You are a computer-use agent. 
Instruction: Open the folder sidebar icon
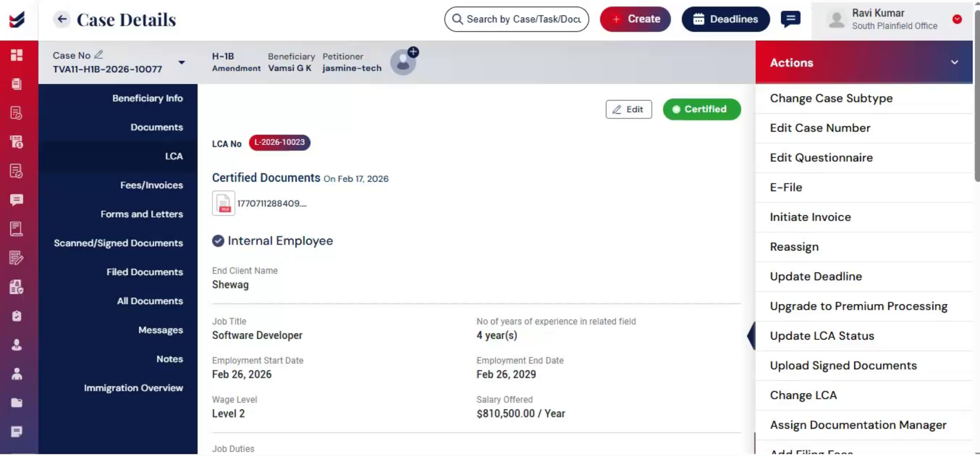click(17, 403)
